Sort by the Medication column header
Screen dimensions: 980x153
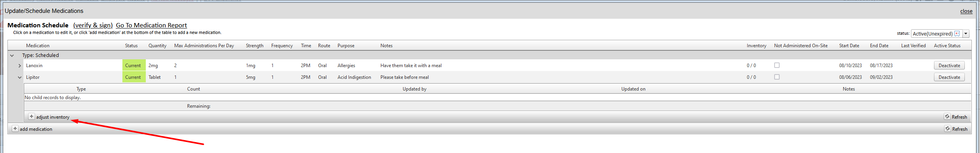[38, 46]
